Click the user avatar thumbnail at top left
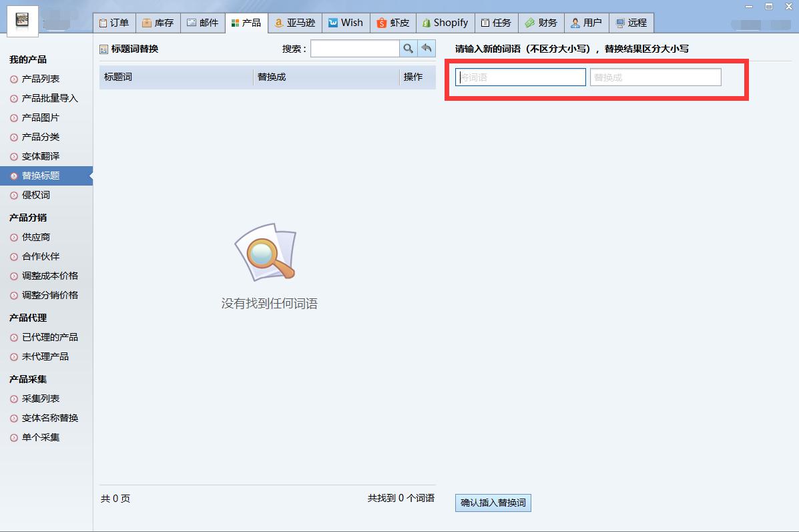The width and height of the screenshot is (799, 532). click(23, 23)
